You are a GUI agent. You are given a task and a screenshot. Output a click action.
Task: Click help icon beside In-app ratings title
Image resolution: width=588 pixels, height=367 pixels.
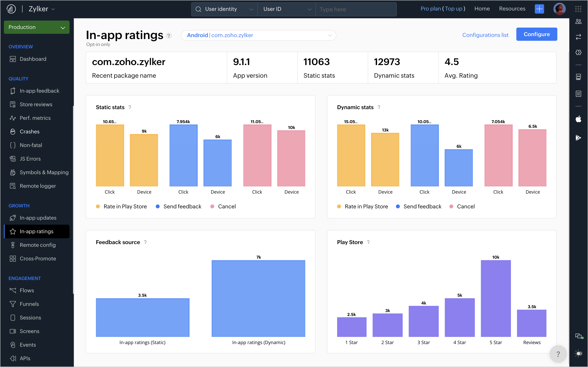[x=169, y=36]
